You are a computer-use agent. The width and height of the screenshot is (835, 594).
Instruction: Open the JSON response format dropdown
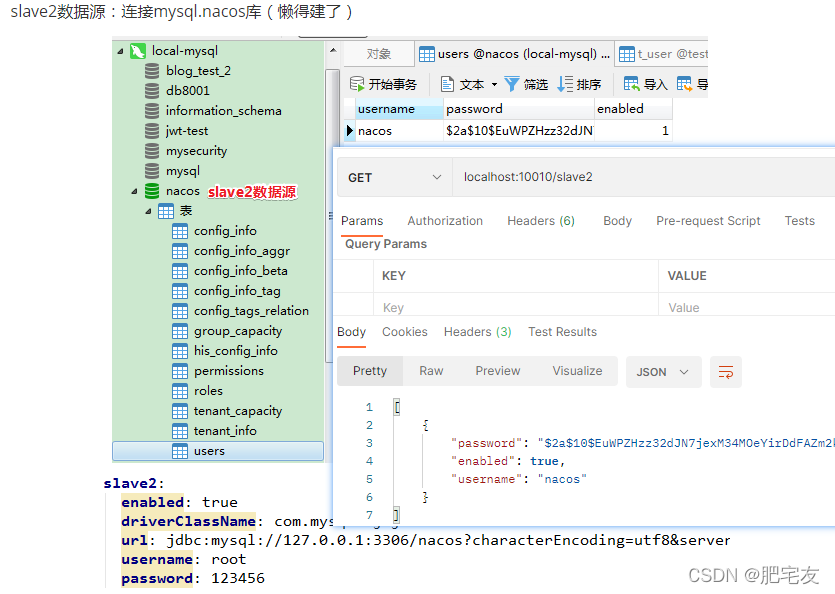(663, 372)
